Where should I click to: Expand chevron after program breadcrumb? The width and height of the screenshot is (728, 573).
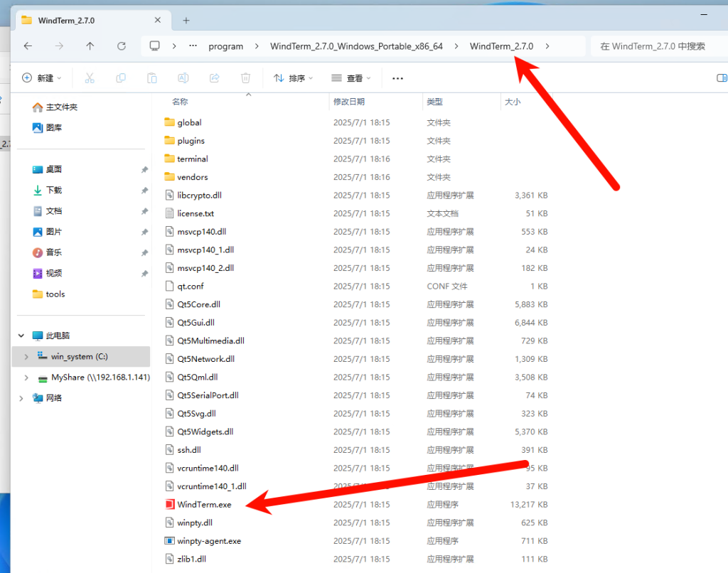256,46
